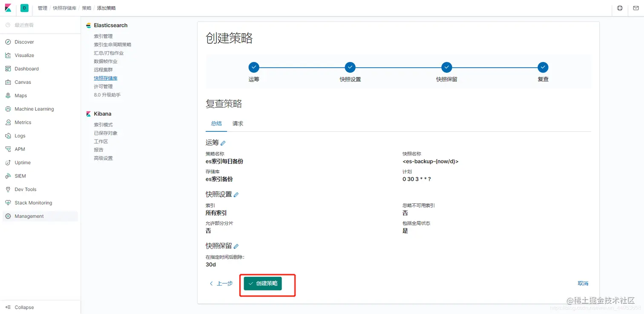Click the APM icon in sidebar

point(8,149)
